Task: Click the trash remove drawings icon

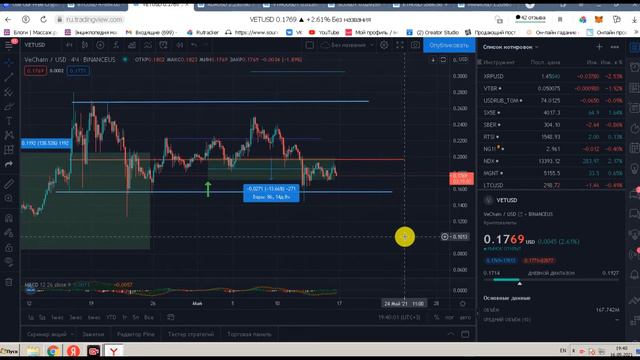Action: coord(9,282)
